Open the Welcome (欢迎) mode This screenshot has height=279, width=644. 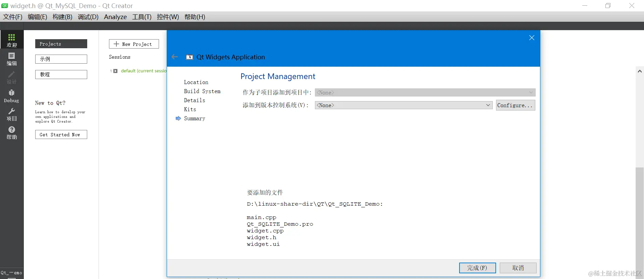coord(12,40)
